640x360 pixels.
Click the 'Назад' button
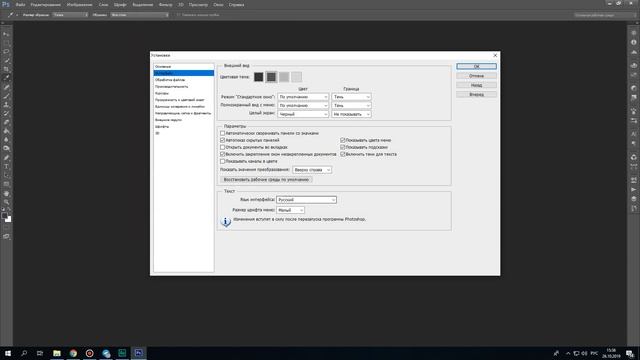tap(476, 85)
